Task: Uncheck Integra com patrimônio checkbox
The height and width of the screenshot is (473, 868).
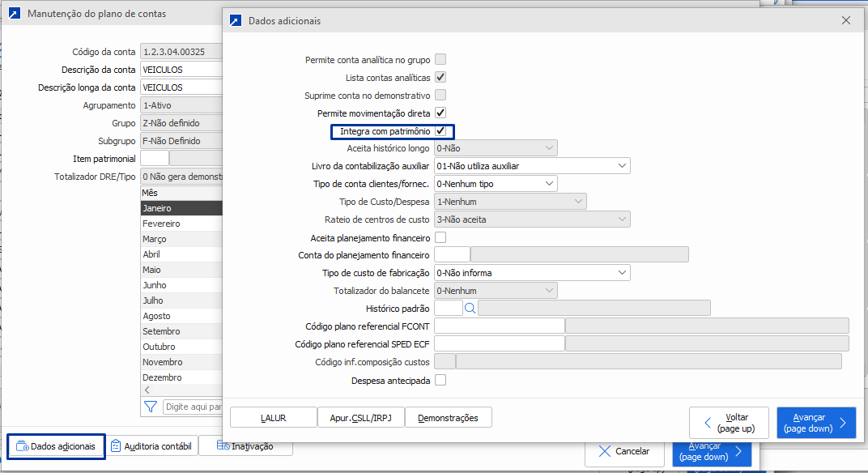Action: (x=440, y=131)
